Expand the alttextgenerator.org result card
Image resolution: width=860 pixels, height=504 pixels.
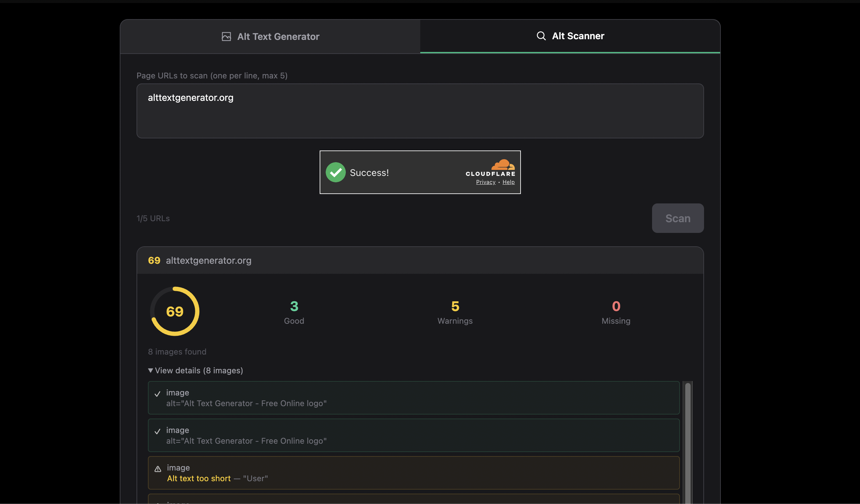pyautogui.click(x=209, y=260)
